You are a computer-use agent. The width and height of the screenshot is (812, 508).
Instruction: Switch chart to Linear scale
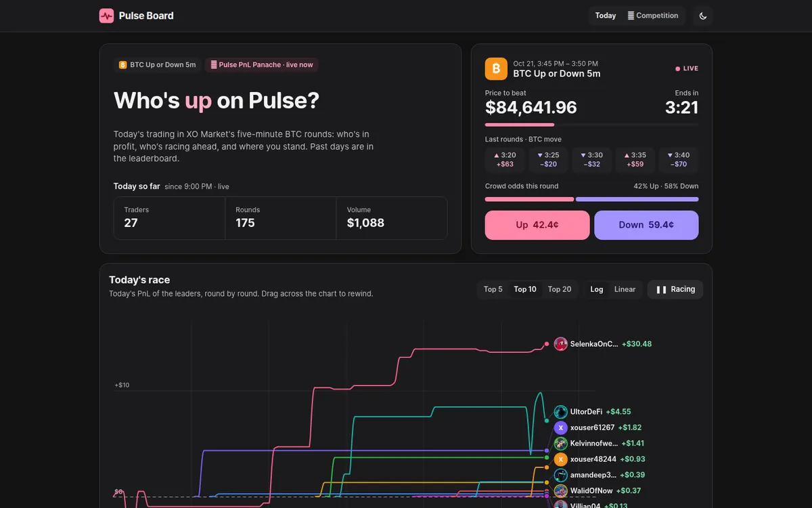click(x=625, y=289)
